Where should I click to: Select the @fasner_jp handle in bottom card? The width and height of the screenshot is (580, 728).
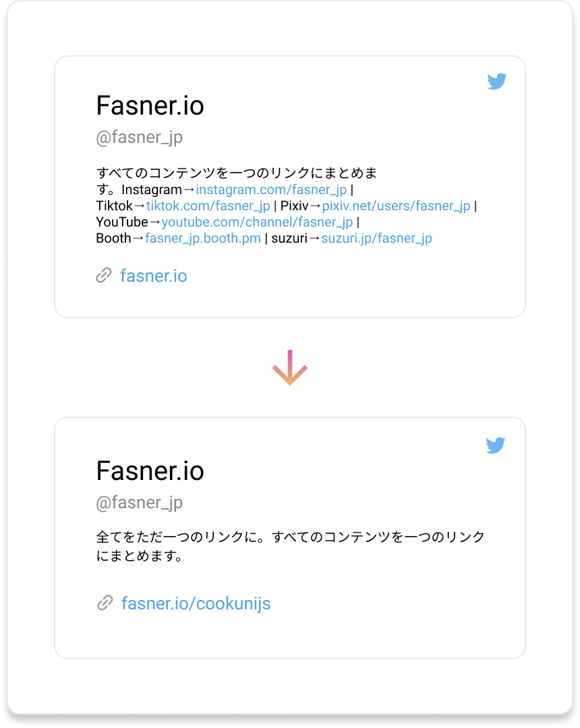[139, 503]
